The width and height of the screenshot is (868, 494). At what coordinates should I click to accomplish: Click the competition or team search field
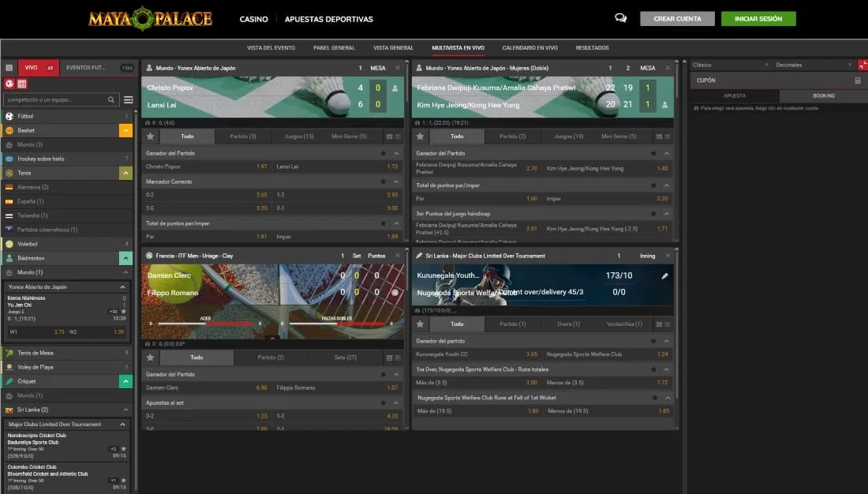(57, 100)
